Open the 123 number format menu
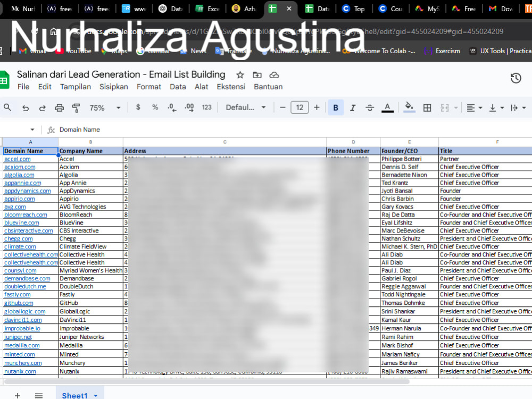This screenshot has height=399, width=532. (206, 107)
